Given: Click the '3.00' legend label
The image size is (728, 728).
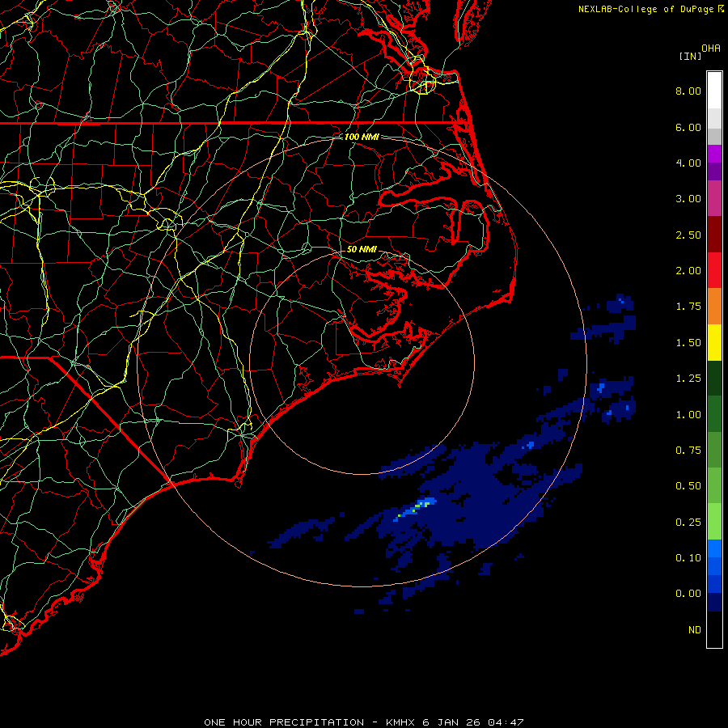Looking at the screenshot, I should click(688, 199).
